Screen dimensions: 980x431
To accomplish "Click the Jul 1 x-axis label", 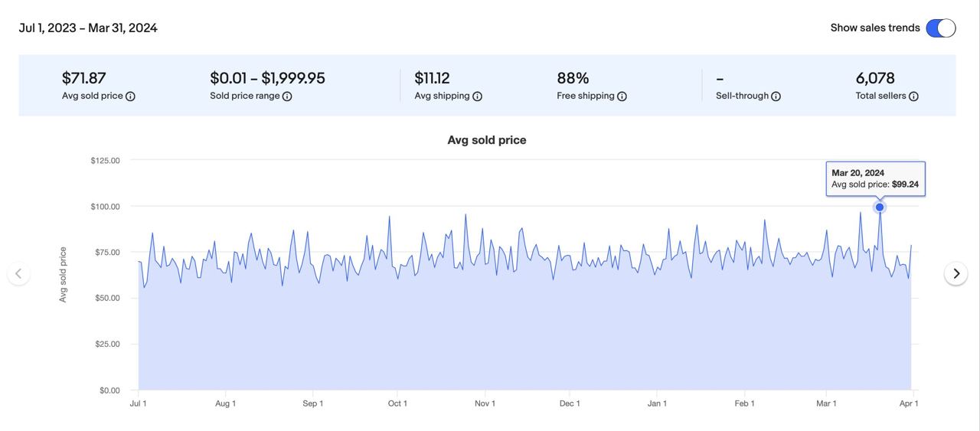I will pyautogui.click(x=139, y=403).
